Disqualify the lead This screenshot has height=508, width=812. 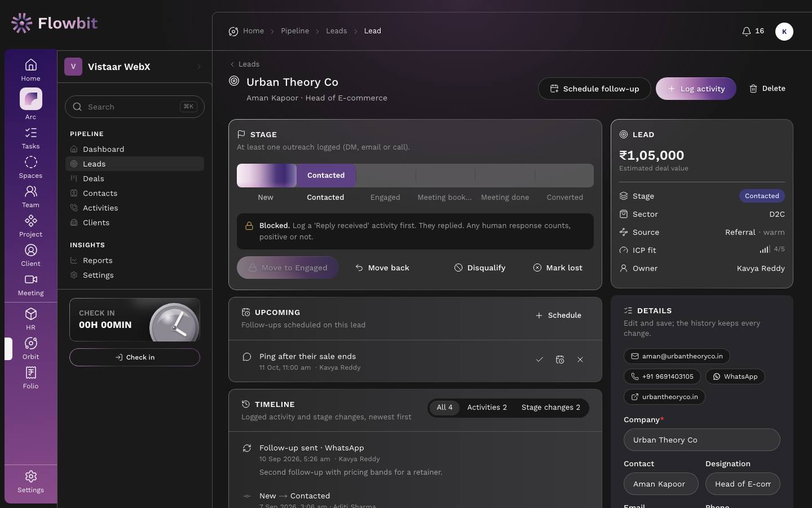tap(480, 268)
